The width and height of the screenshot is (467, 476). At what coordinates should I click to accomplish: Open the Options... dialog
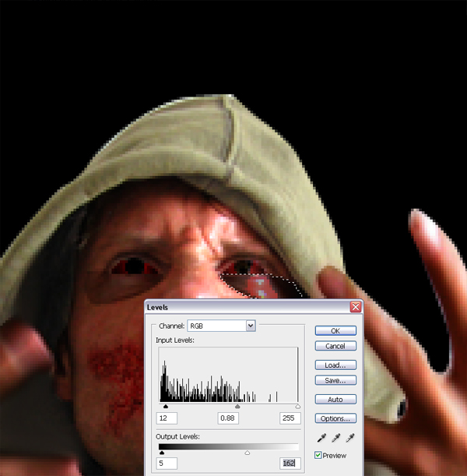tap(335, 418)
